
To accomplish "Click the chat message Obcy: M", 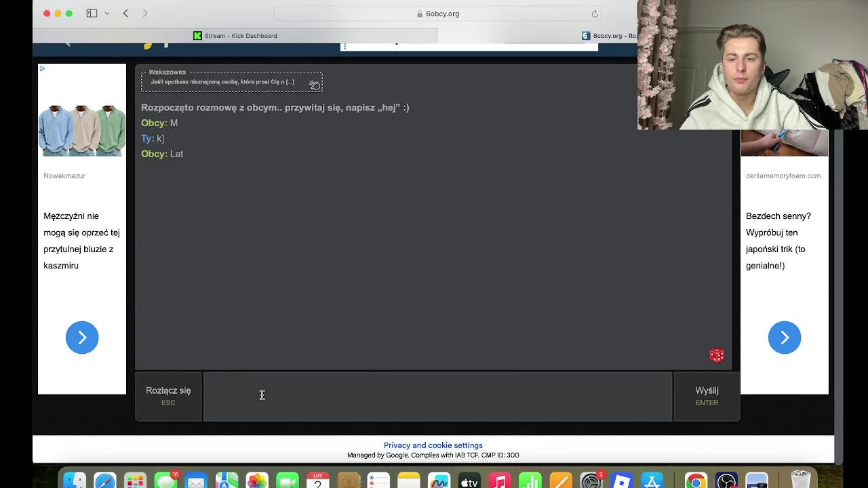I will (x=159, y=123).
